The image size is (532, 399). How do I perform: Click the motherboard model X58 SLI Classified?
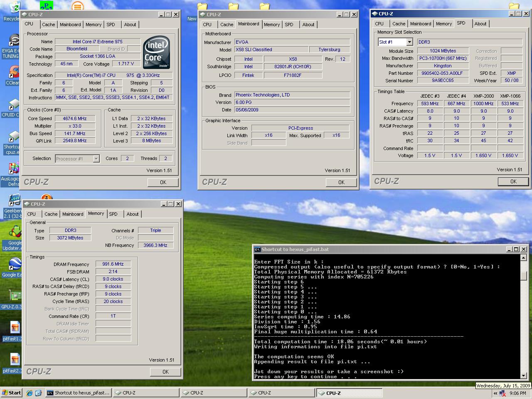point(271,49)
